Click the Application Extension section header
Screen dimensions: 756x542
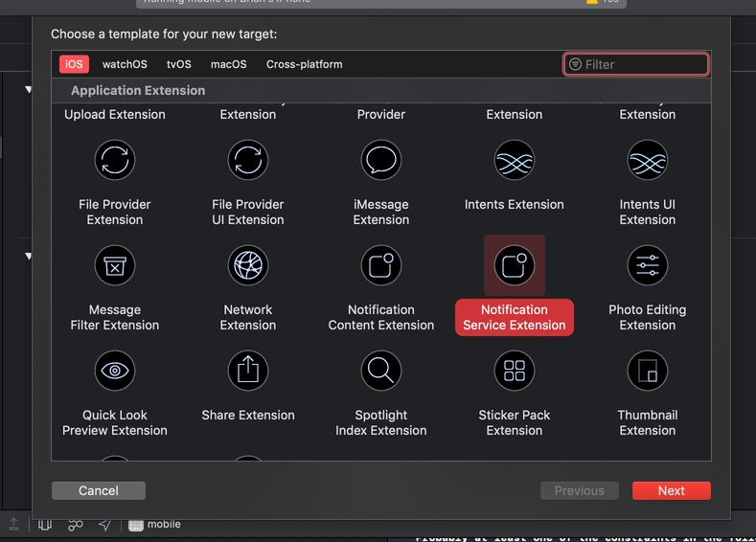[x=138, y=91]
